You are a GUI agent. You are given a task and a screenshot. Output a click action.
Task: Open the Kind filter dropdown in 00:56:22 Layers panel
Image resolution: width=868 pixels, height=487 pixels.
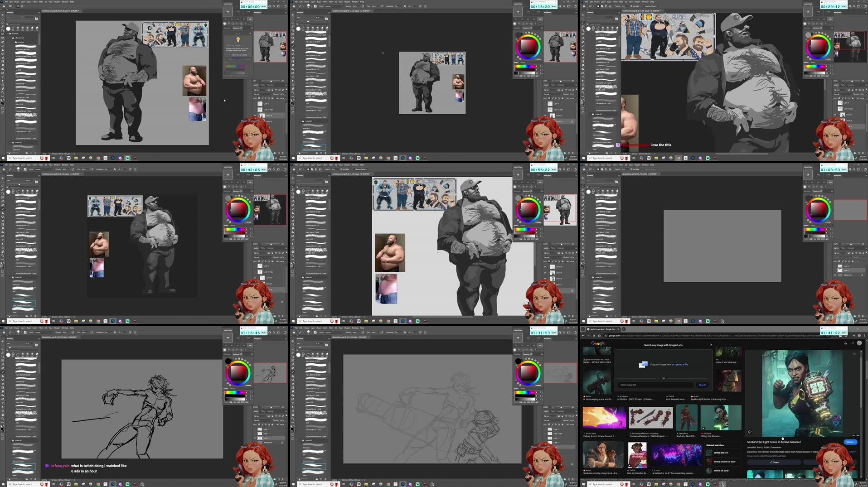[549, 253]
